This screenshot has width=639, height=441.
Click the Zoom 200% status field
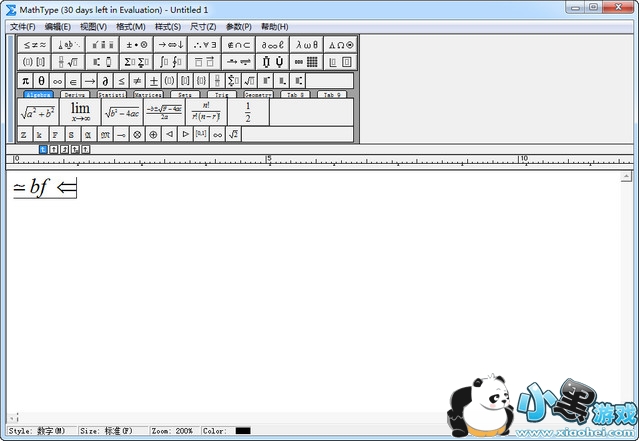pos(174,431)
